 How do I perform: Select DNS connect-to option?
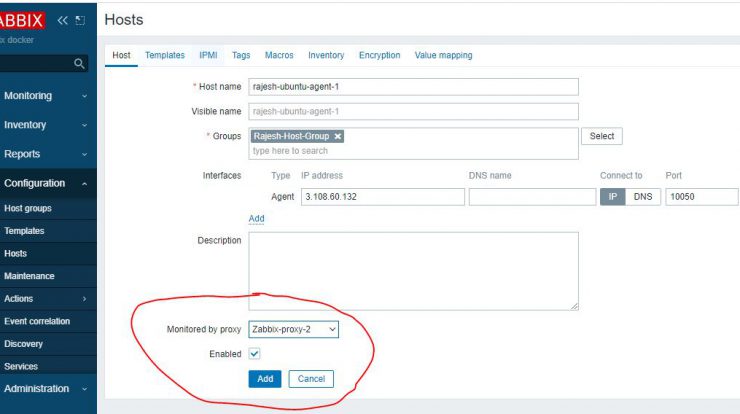click(643, 197)
